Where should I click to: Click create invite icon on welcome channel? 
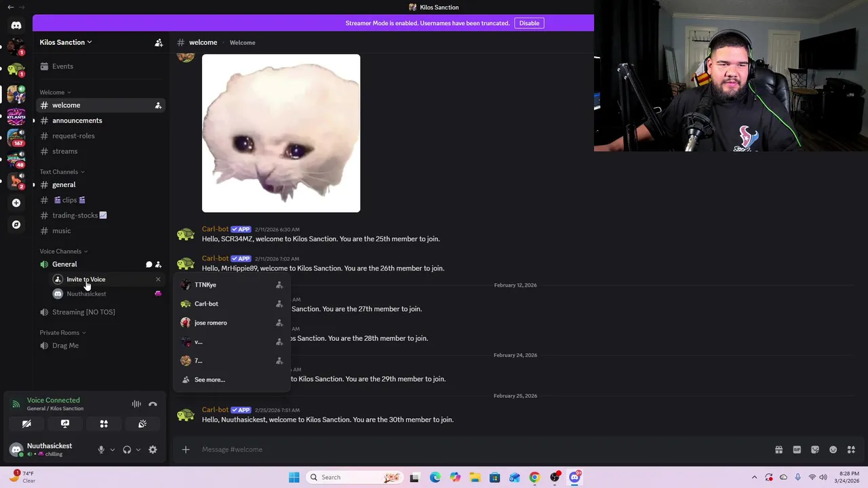pyautogui.click(x=158, y=105)
